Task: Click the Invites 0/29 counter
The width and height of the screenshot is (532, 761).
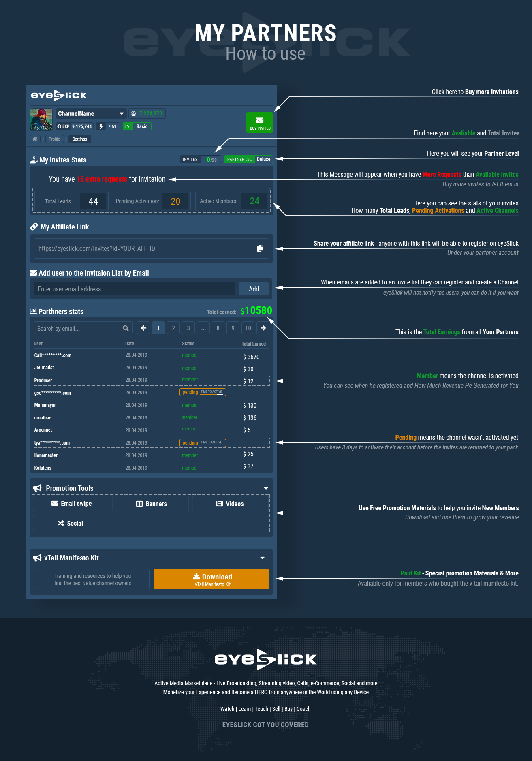Action: pos(201,159)
